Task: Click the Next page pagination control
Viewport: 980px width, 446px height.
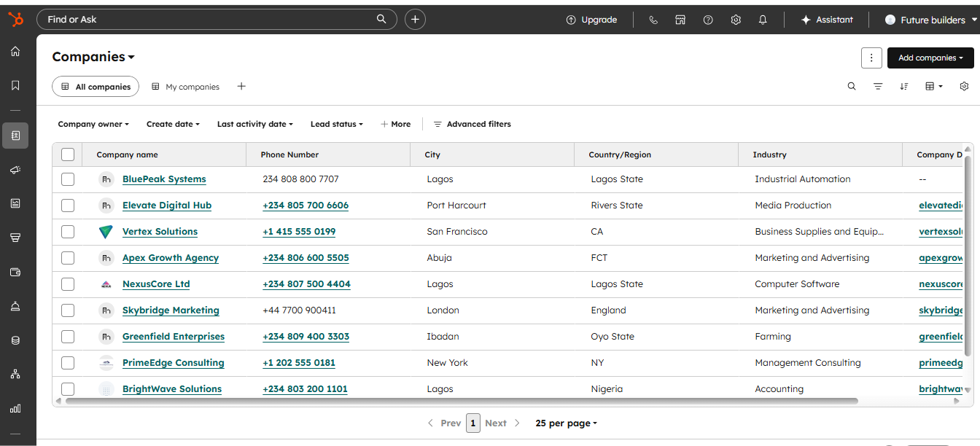Action: pos(502,423)
